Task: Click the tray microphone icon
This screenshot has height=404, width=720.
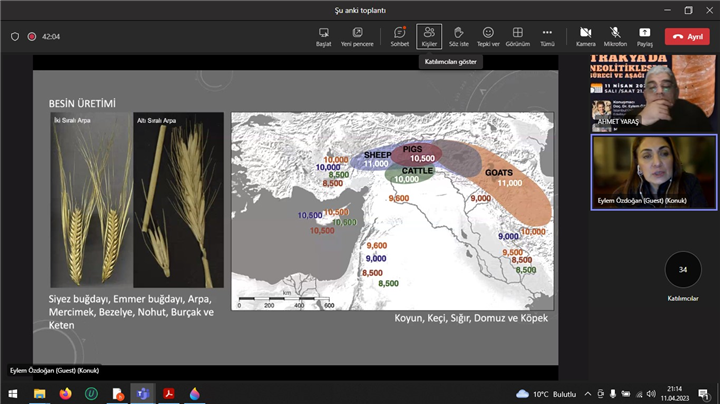Action: point(613,394)
